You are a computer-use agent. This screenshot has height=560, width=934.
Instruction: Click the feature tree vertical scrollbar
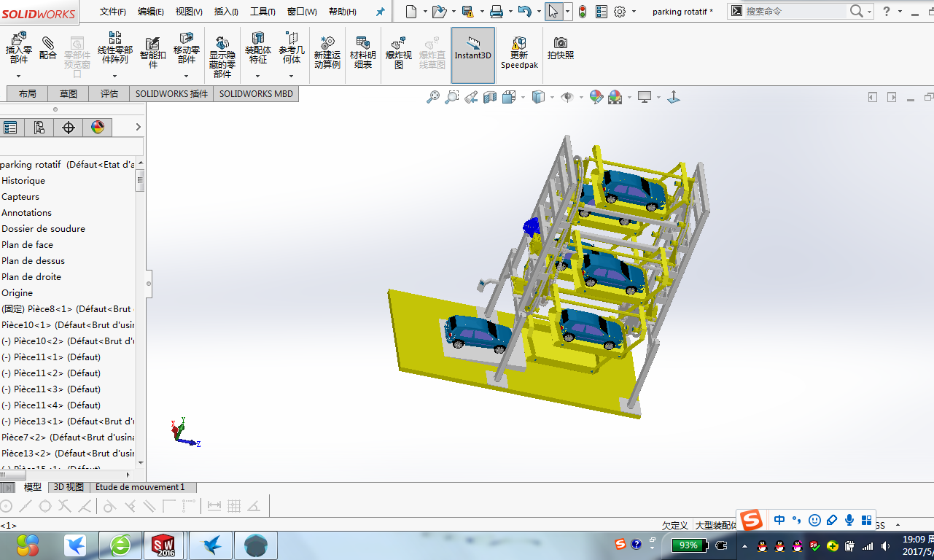[140, 314]
